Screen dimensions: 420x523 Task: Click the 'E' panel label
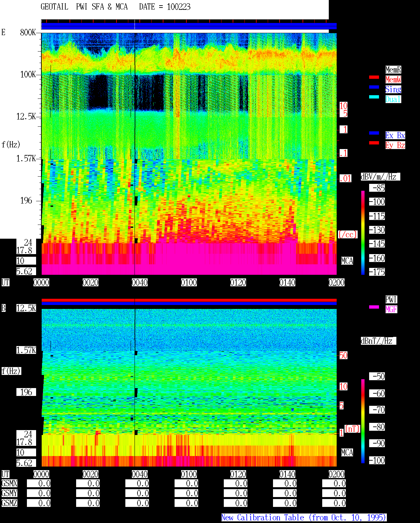(3, 32)
